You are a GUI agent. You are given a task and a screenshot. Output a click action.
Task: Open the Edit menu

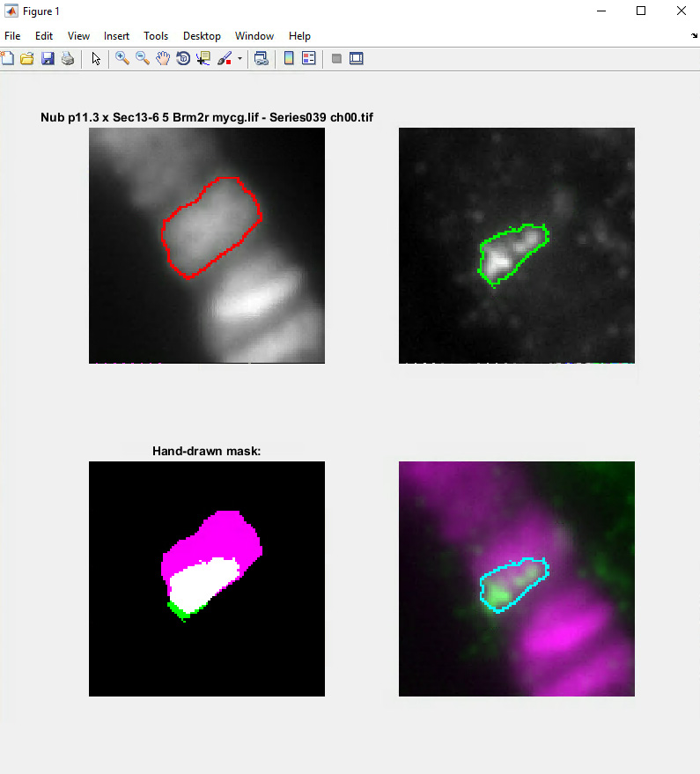(44, 36)
